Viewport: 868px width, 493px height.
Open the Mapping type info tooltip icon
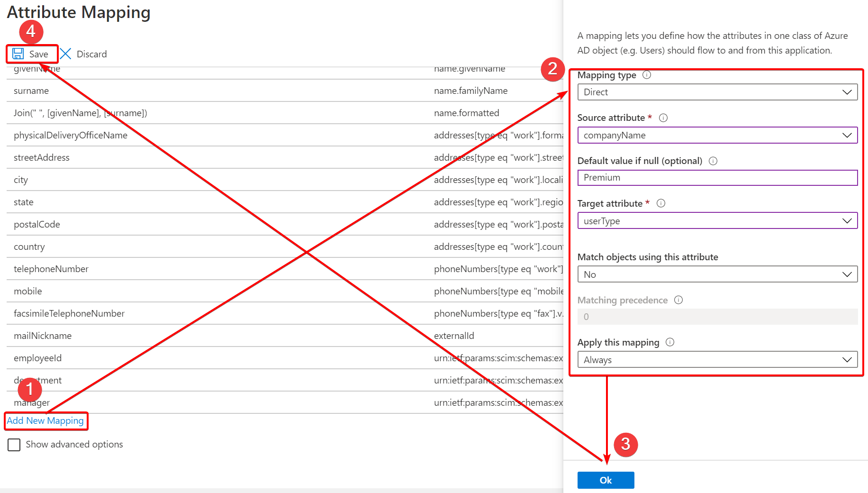click(647, 75)
